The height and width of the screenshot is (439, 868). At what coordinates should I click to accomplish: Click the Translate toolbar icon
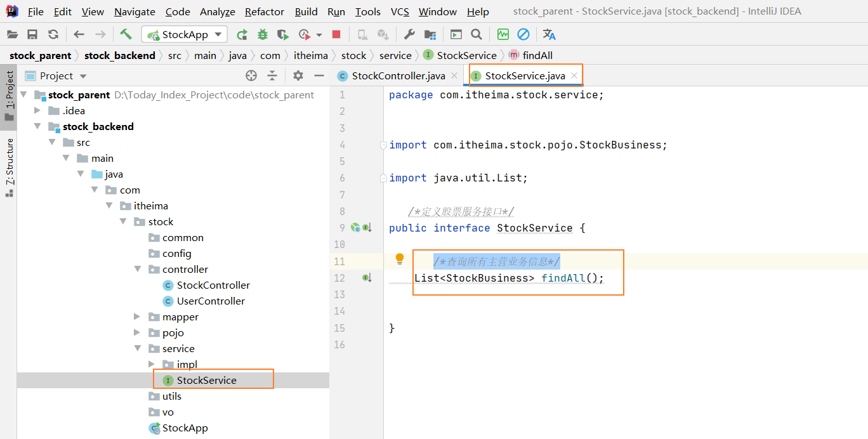tap(549, 34)
